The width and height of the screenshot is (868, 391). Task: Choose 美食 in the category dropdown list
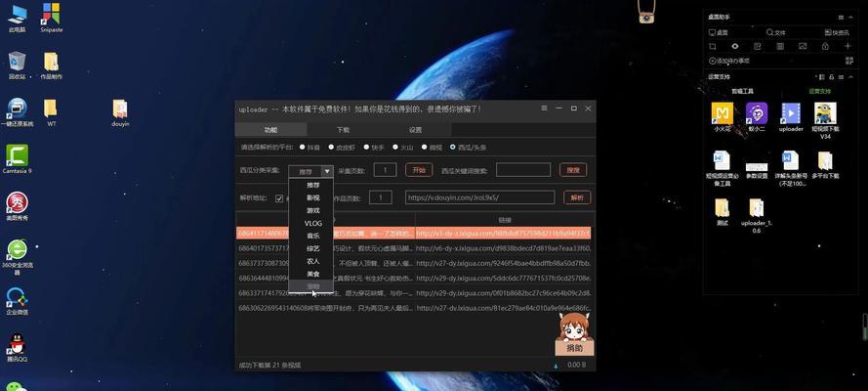coord(312,274)
